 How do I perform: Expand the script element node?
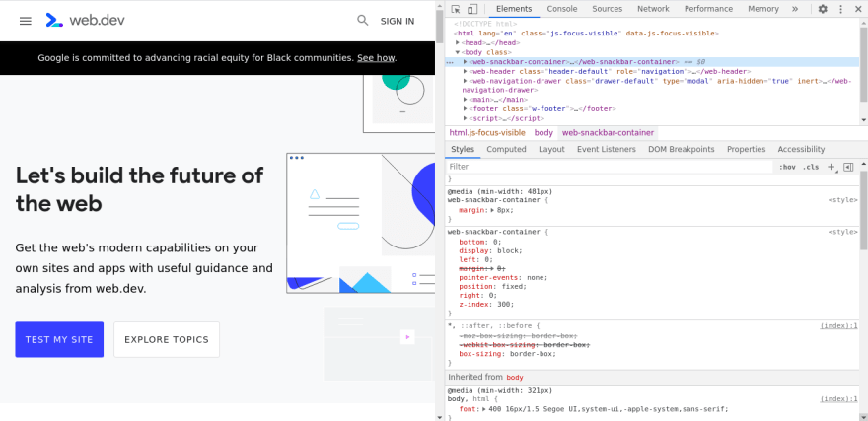pyautogui.click(x=465, y=118)
